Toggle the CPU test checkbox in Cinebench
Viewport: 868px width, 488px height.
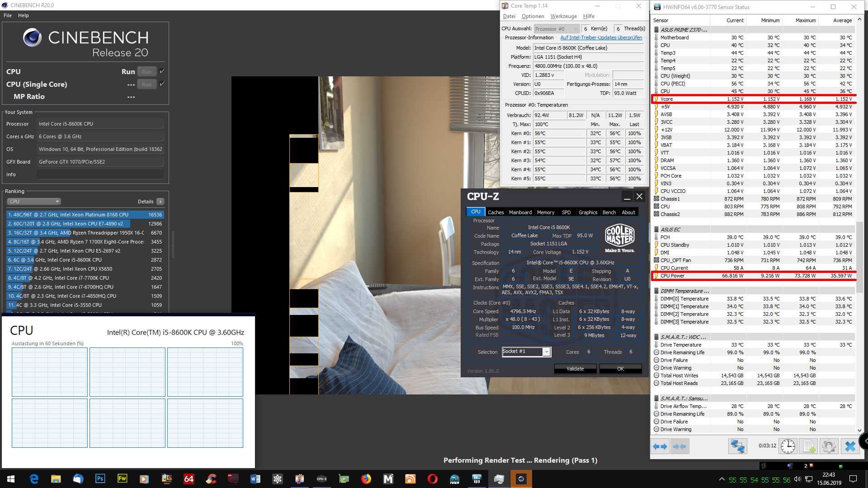pos(162,71)
